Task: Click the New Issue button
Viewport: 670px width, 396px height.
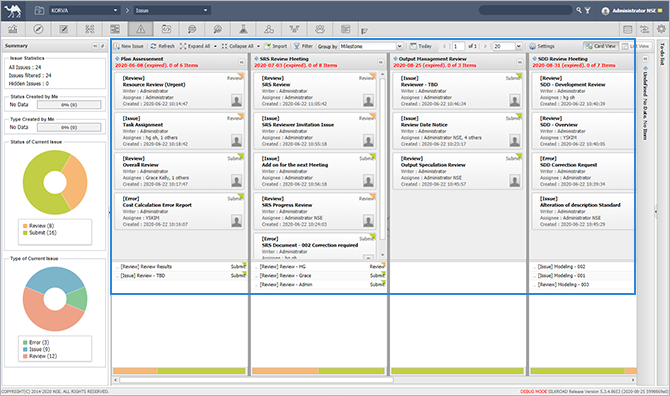Action: [x=129, y=46]
